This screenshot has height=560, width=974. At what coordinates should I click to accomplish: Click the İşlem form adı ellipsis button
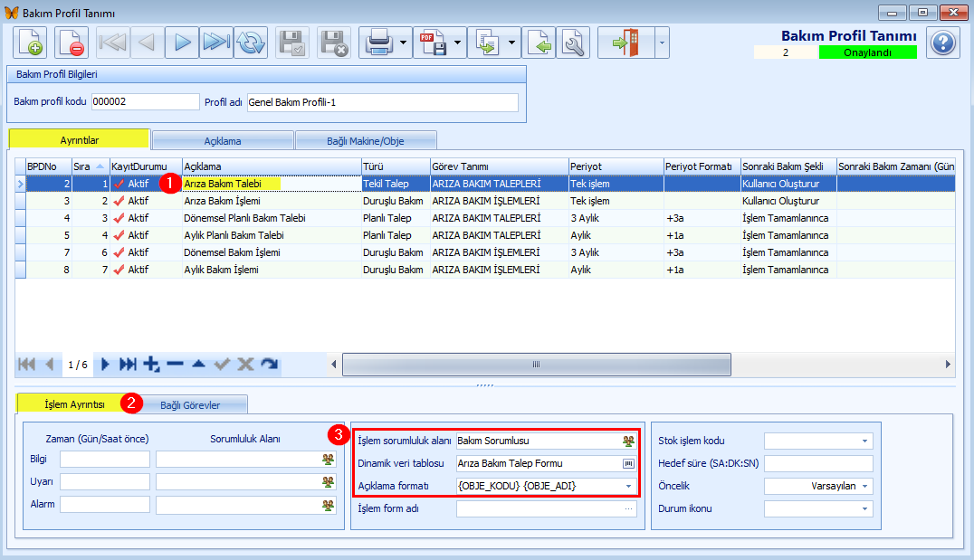pos(628,508)
